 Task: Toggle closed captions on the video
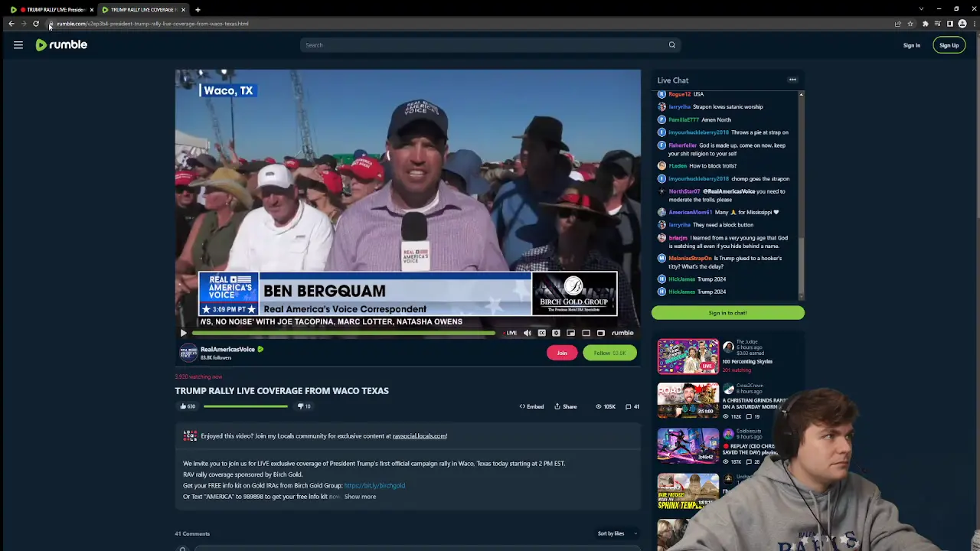pyautogui.click(x=542, y=332)
